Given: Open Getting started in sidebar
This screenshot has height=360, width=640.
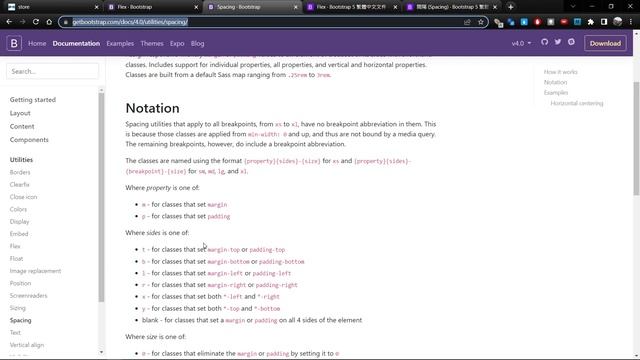Looking at the screenshot, I should pos(33,100).
